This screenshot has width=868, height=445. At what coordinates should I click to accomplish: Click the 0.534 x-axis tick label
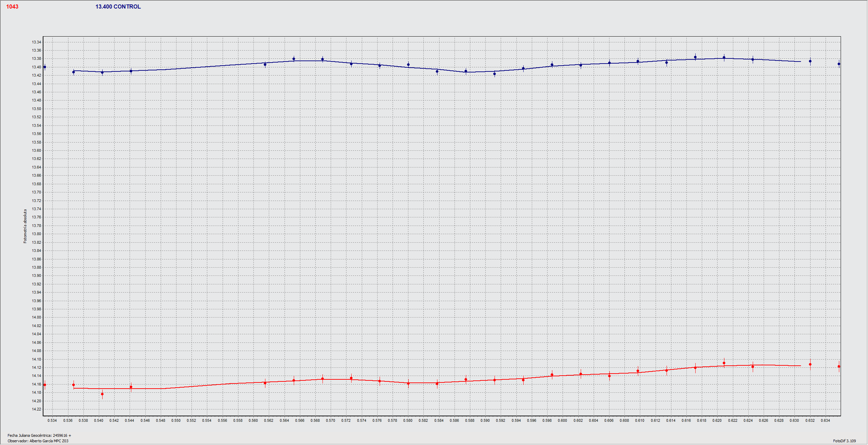[52, 421]
